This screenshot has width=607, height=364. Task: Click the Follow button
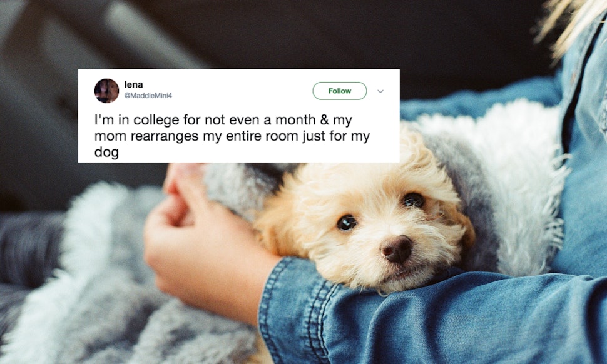(340, 91)
